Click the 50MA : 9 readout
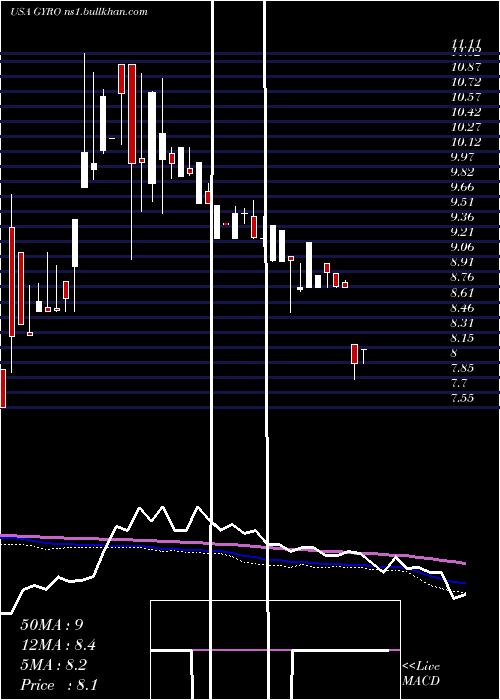This screenshot has height=700, width=500. (52, 625)
